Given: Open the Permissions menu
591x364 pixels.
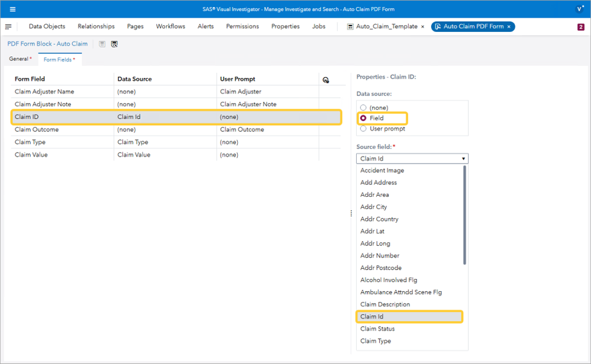Looking at the screenshot, I should 243,27.
